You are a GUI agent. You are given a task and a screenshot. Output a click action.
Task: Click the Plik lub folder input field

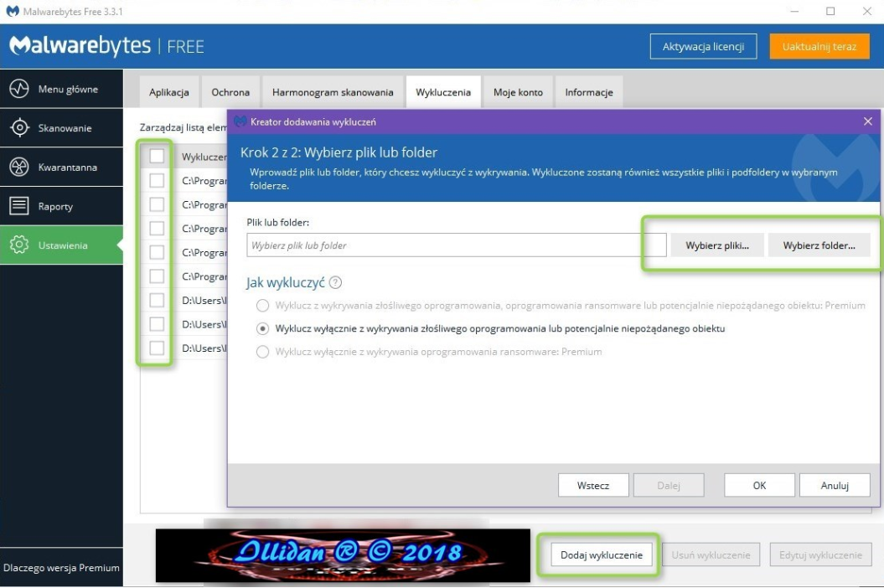point(456,245)
